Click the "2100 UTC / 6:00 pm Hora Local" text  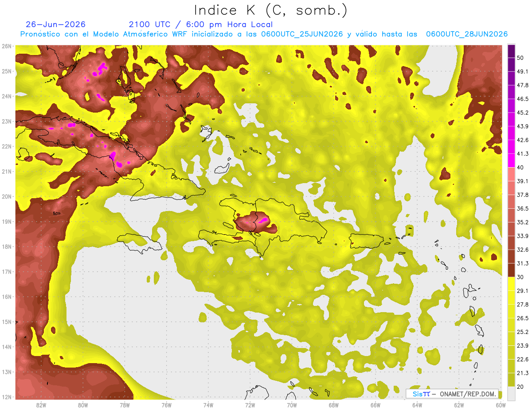tap(201, 24)
